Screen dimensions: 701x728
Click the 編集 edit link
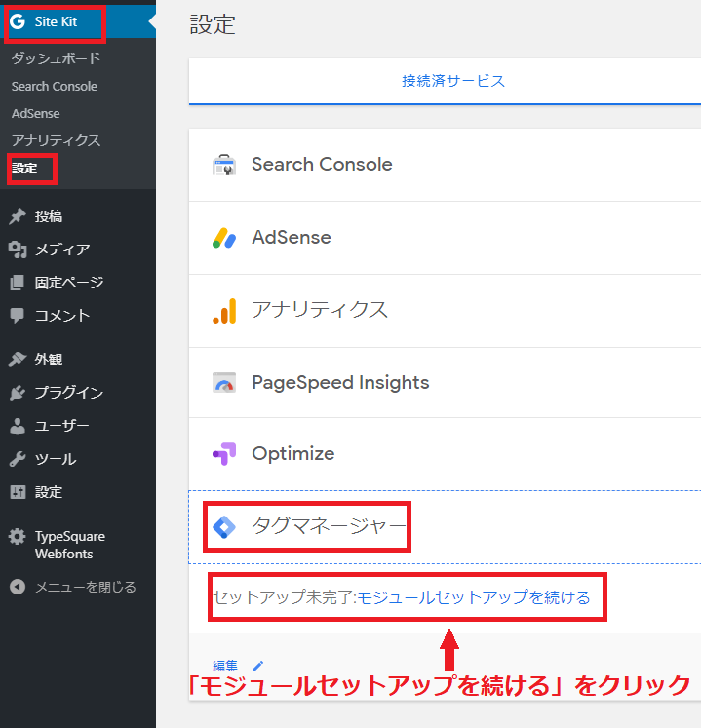tap(225, 666)
